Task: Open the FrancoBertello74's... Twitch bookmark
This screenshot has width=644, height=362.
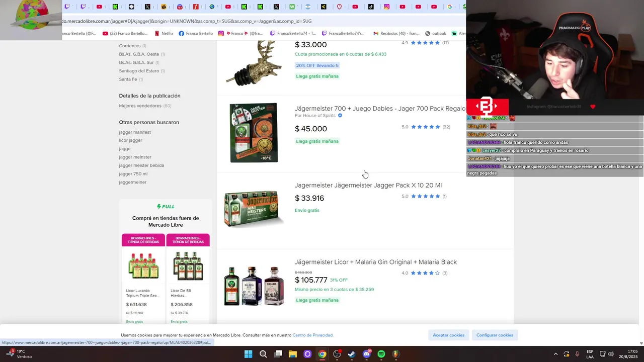Action: (x=343, y=34)
